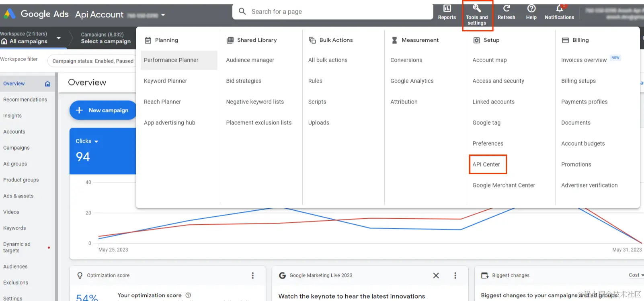Screen dimensions: 644x301
Task: Click the Google Ads logo
Action: click(x=10, y=14)
